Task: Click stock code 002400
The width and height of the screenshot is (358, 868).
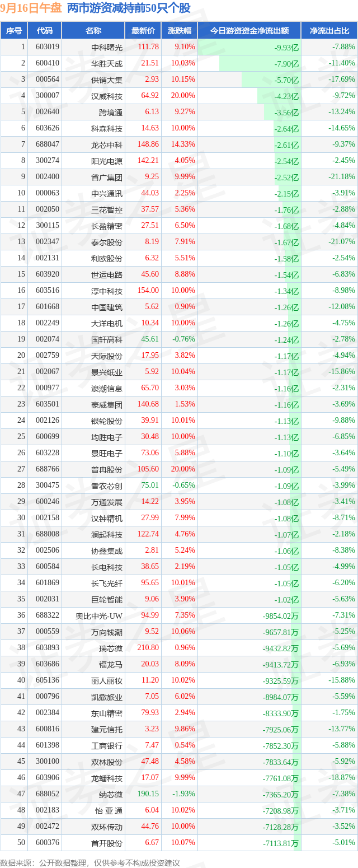Action: click(48, 177)
